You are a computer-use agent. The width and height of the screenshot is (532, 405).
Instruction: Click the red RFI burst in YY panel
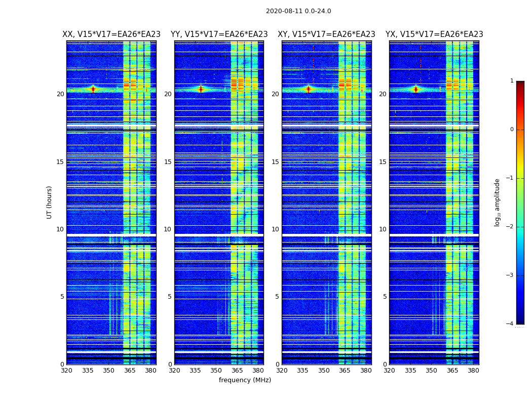(201, 89)
